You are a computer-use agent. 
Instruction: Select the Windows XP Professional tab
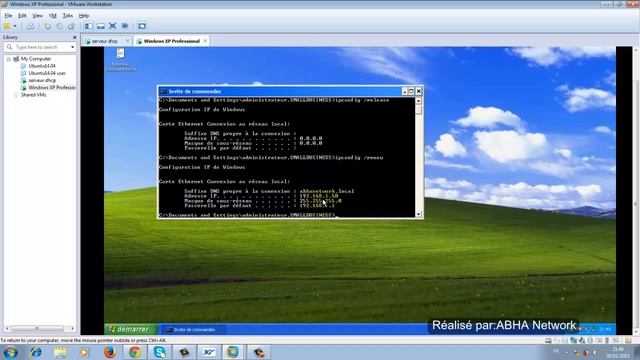tap(171, 41)
